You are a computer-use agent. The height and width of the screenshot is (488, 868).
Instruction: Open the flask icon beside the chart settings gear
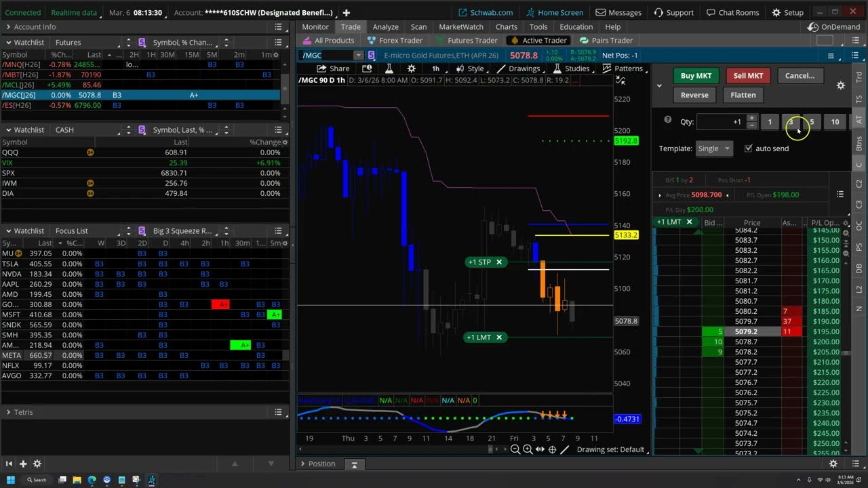point(389,68)
